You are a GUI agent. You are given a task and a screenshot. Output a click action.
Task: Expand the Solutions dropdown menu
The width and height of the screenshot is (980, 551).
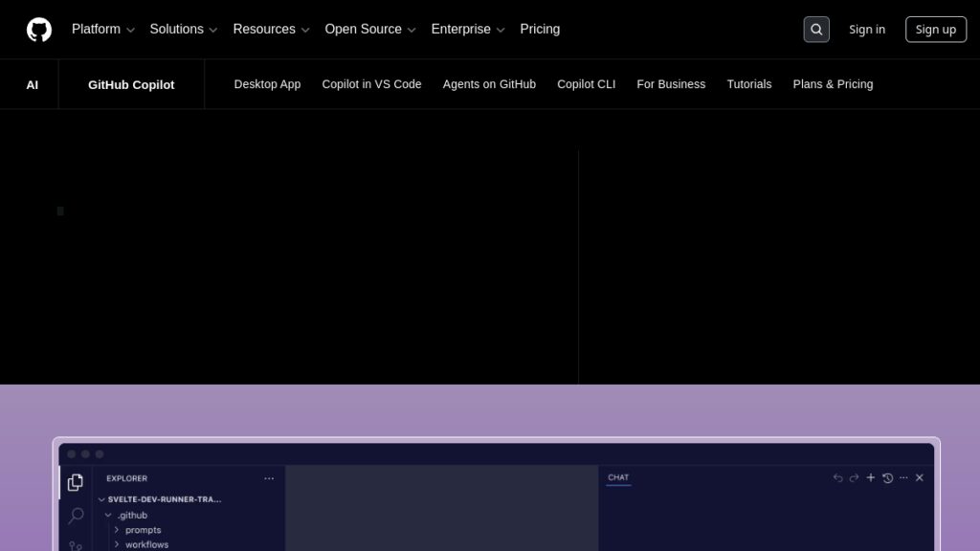point(184,30)
